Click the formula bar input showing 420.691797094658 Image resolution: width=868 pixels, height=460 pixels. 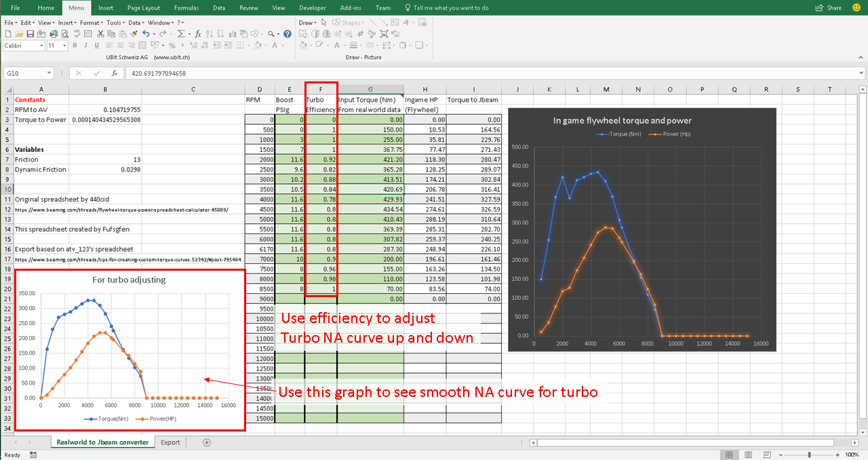pyautogui.click(x=491, y=73)
